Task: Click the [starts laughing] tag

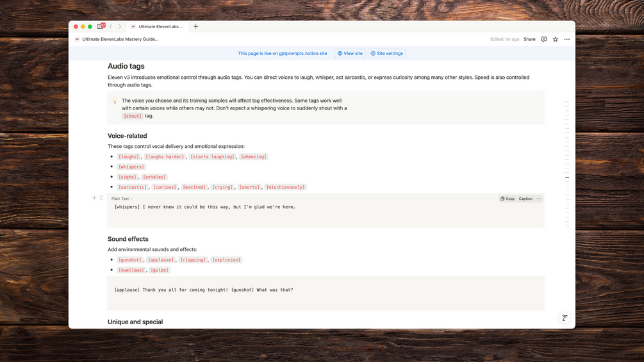Action: click(x=212, y=157)
